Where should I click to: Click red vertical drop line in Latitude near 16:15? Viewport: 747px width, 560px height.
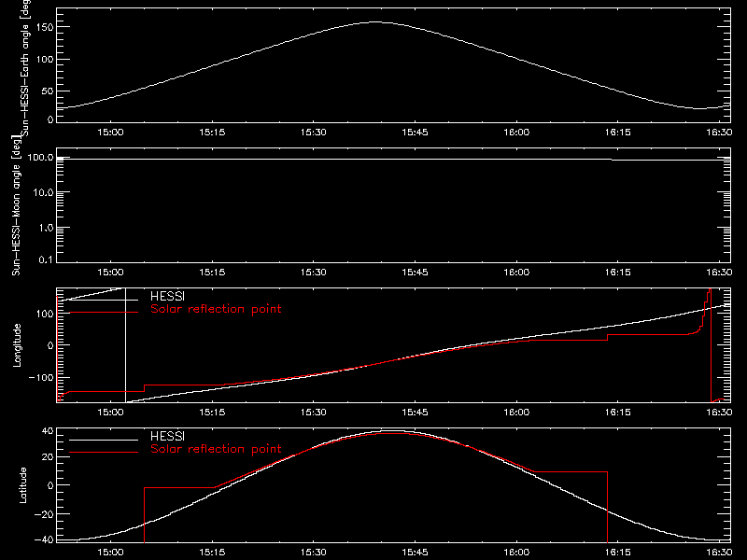[608, 507]
